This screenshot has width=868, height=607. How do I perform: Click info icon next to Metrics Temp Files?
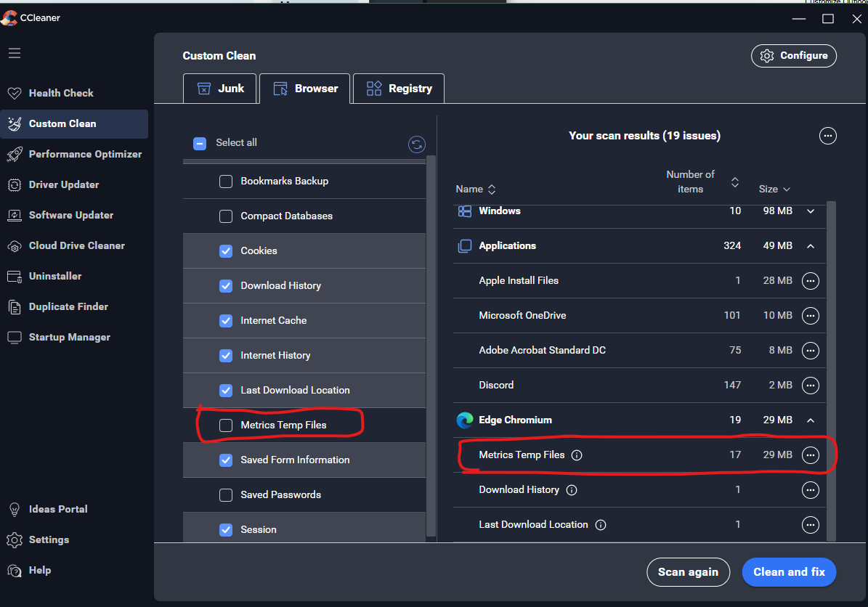577,455
